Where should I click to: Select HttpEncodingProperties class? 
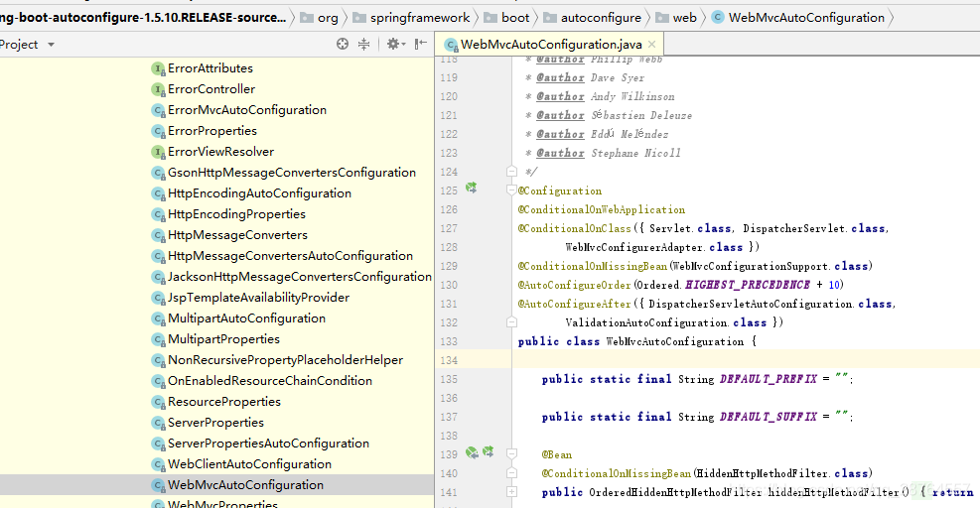236,213
